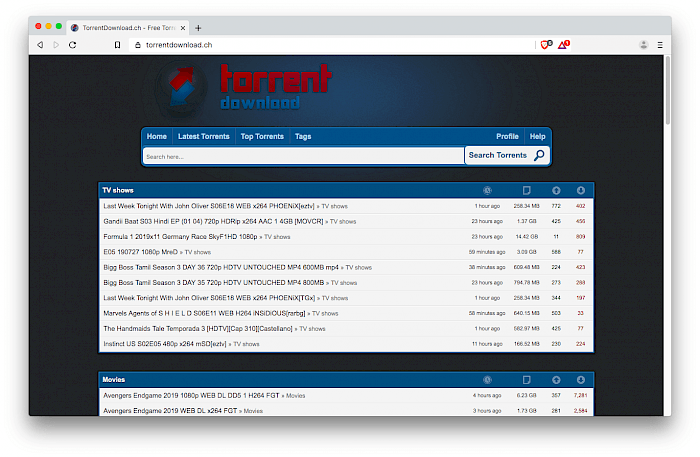Sort TV shows by the size icon

coord(527,191)
